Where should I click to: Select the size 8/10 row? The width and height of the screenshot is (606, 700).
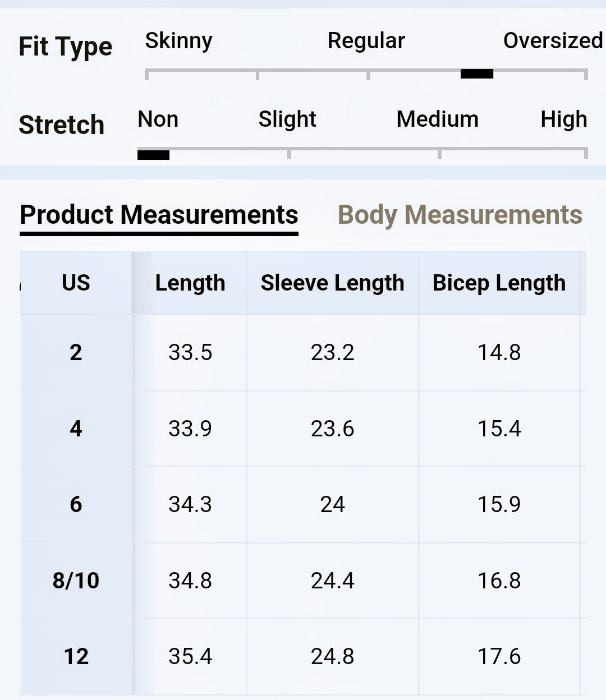(x=303, y=581)
